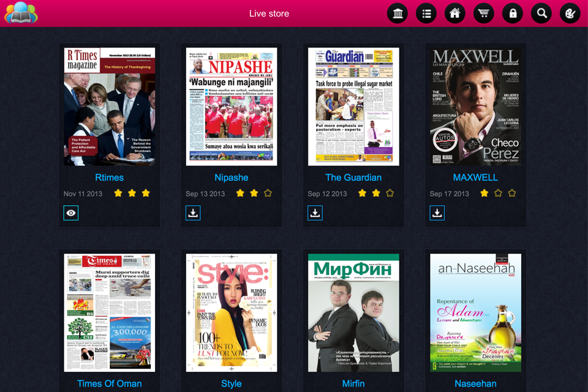Download the MAXWELL issue

coord(437,213)
